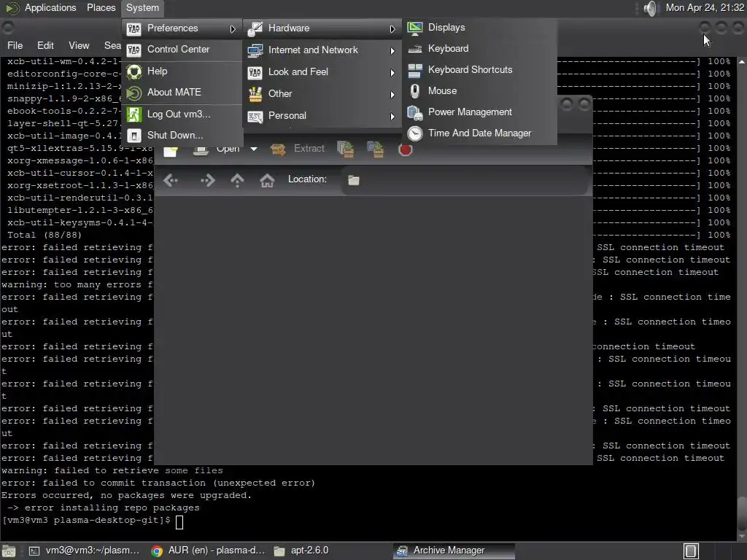
Task: Open the terminal File menu
Action: [x=15, y=45]
